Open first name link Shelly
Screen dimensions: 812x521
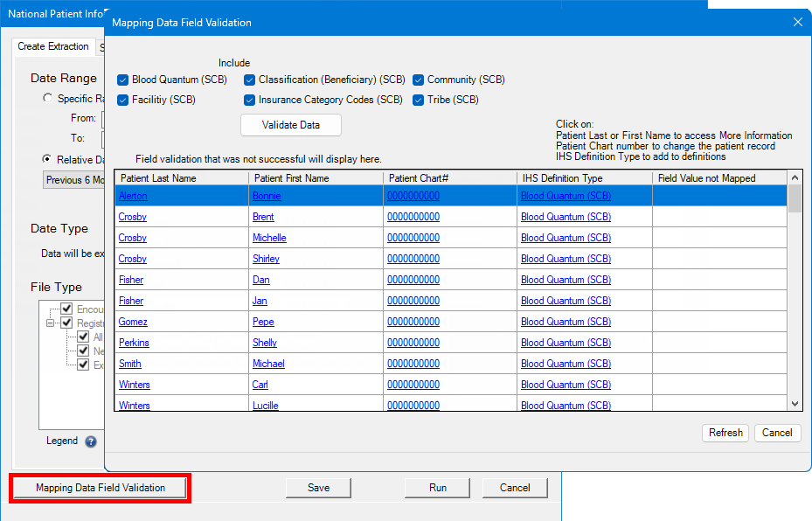click(265, 343)
